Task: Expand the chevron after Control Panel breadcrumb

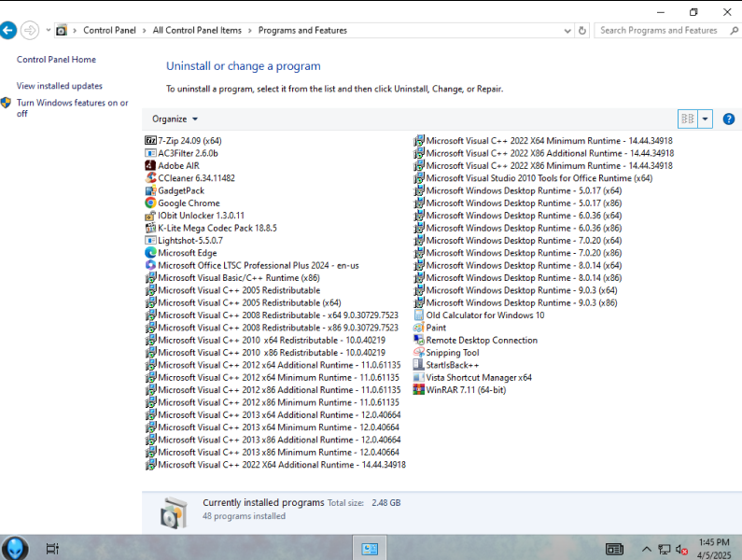Action: (145, 30)
